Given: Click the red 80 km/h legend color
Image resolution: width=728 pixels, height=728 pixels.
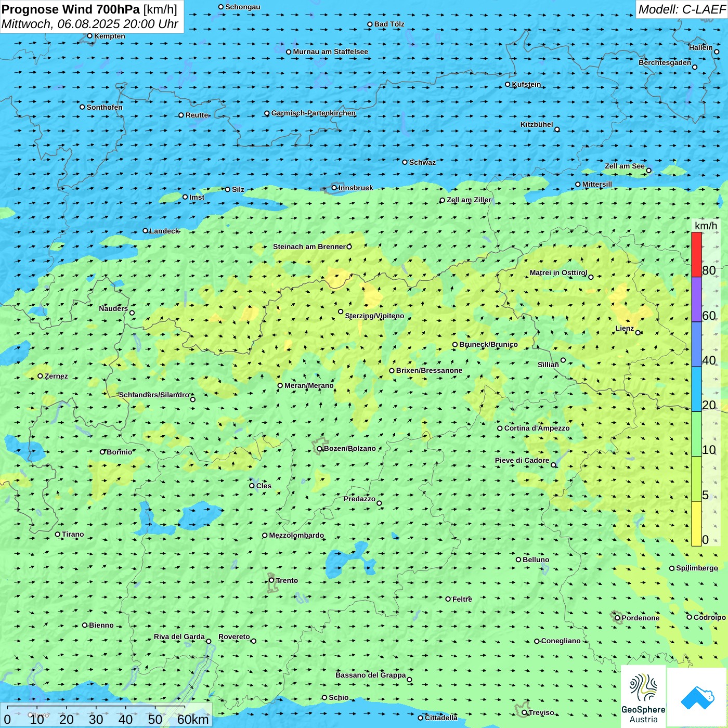Looking at the screenshot, I should point(696,254).
